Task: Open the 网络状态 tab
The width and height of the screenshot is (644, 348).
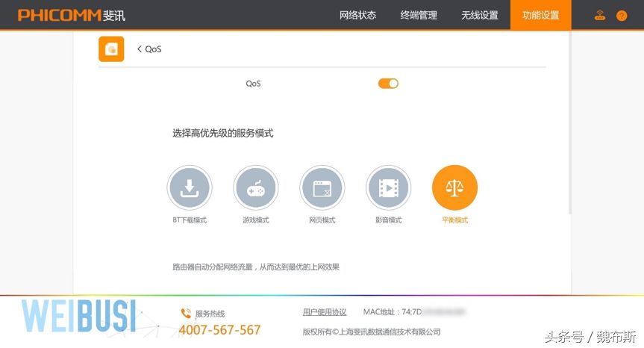Action: [357, 16]
